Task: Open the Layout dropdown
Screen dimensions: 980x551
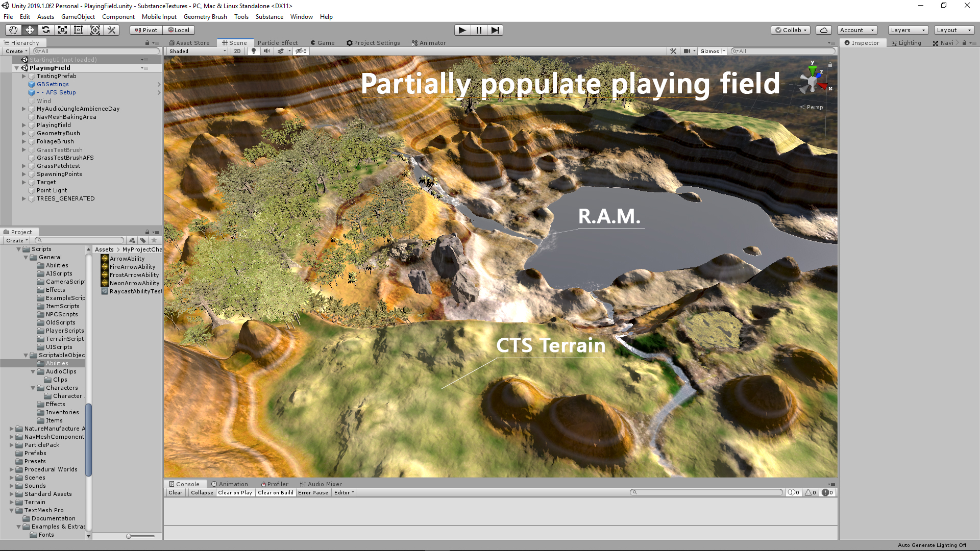Action: pos(954,30)
